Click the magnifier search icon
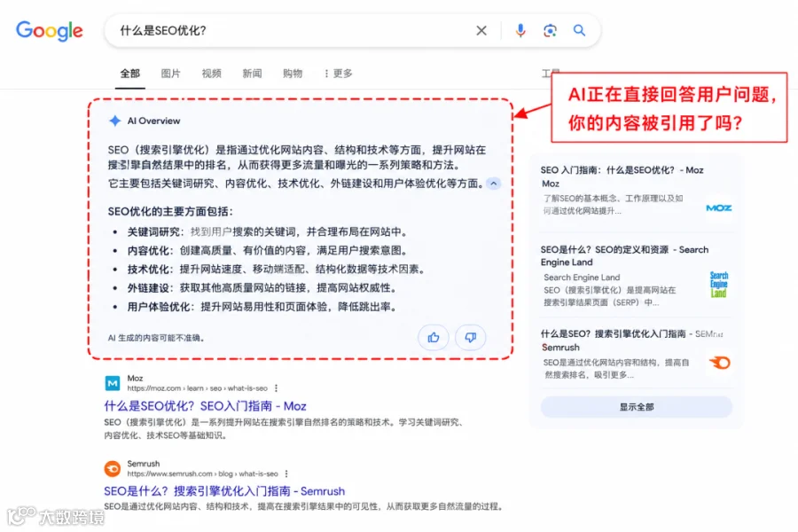798x532 pixels. [x=579, y=30]
